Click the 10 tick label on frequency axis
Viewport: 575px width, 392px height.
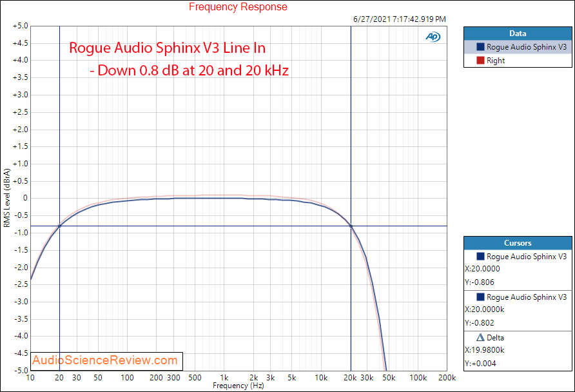pos(30,378)
